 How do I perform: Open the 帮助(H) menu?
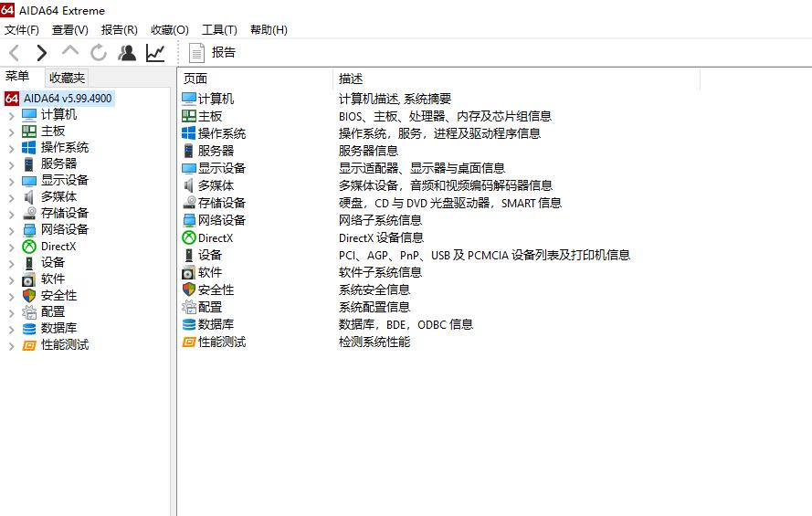pos(269,30)
